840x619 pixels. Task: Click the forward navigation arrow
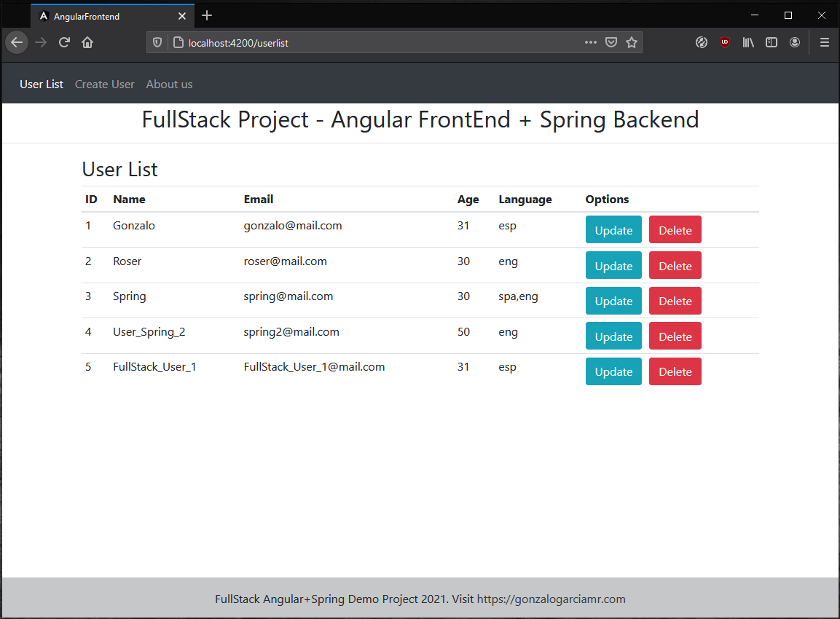pos(41,42)
